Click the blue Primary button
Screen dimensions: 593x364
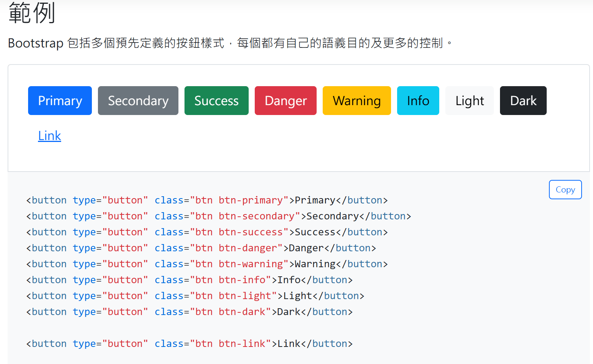tap(60, 101)
